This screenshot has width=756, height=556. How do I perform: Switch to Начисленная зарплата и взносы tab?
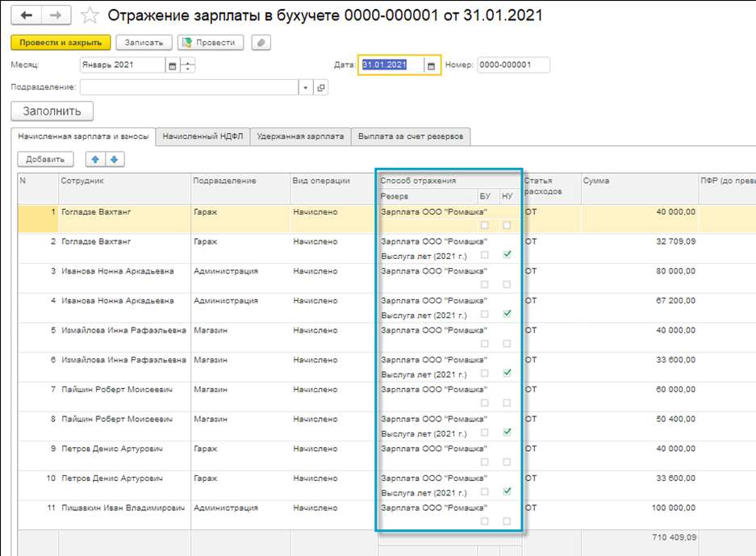coord(83,136)
